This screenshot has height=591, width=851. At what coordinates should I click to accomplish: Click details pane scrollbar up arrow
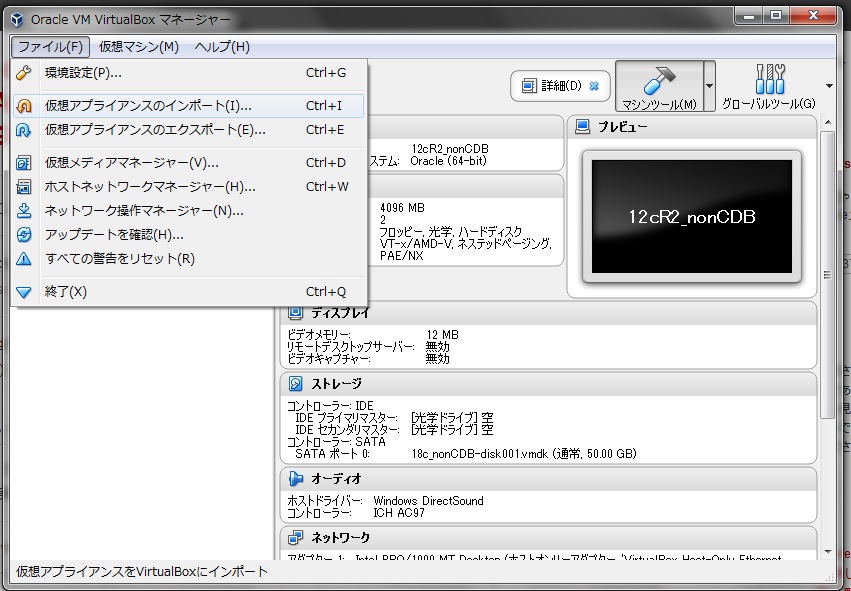[x=828, y=123]
